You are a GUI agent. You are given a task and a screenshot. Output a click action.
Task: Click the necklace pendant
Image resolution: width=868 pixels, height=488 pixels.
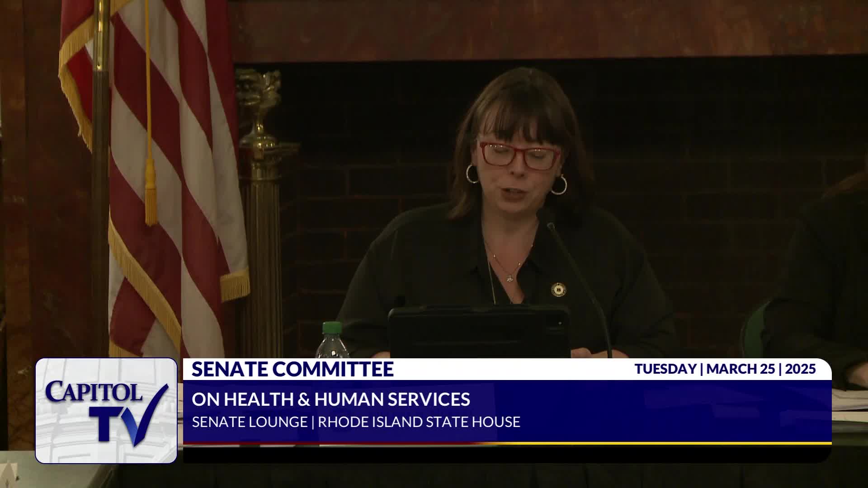coord(509,278)
